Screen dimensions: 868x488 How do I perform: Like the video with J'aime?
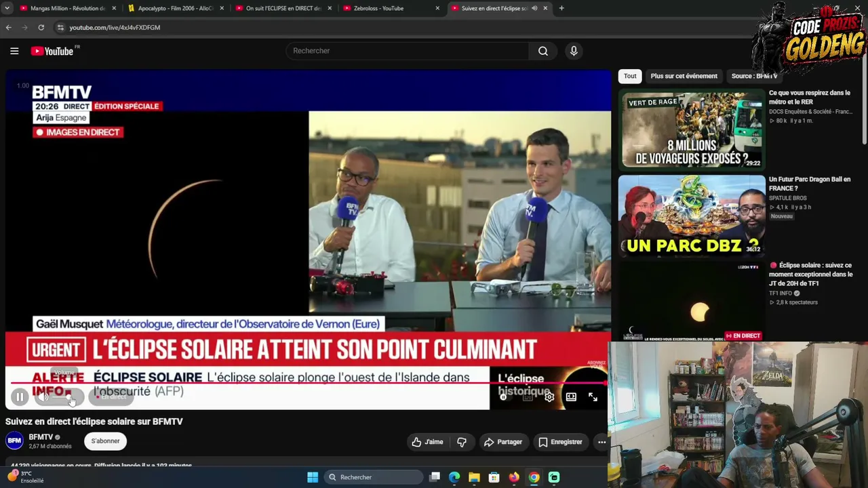(427, 442)
